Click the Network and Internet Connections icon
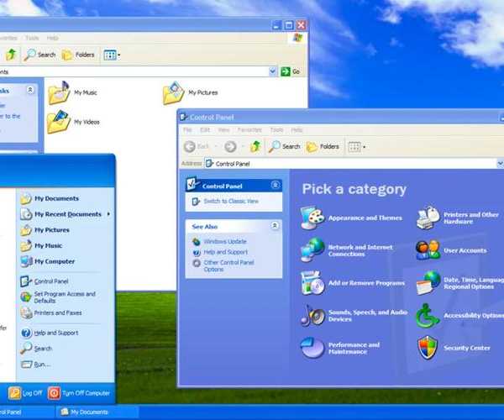The image size is (504, 420). tap(312, 249)
